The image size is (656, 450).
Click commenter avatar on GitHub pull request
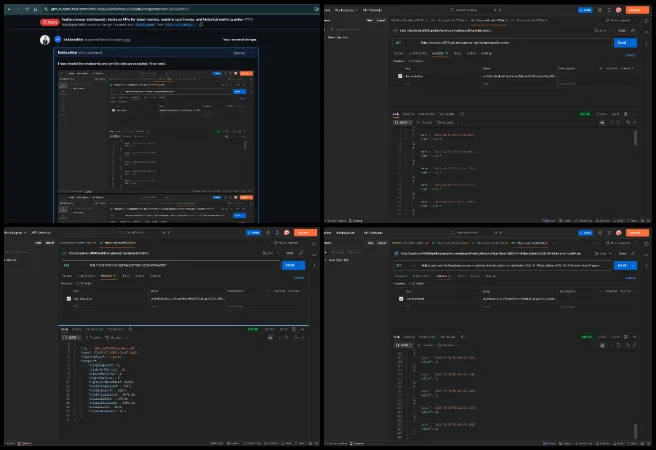tap(44, 39)
